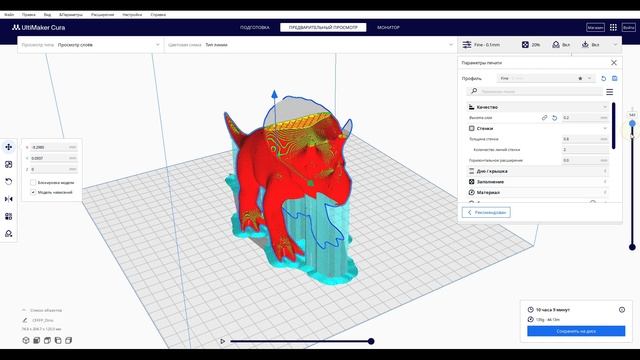The image size is (640, 360).
Task: Switch to the top camera view
Action: 47,340
